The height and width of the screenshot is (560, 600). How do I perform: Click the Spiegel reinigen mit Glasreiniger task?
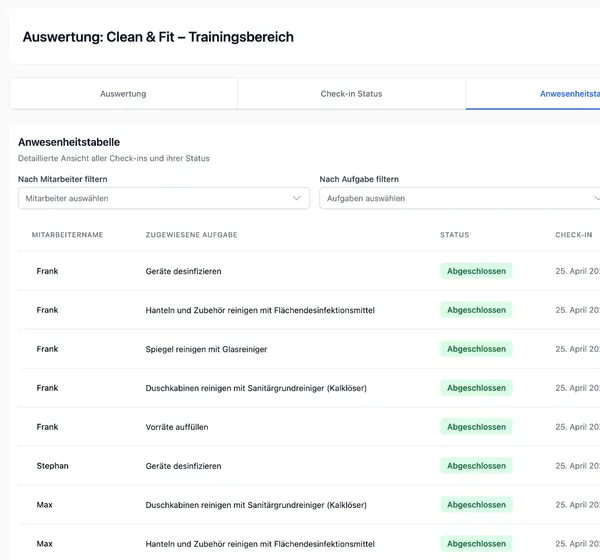click(206, 349)
